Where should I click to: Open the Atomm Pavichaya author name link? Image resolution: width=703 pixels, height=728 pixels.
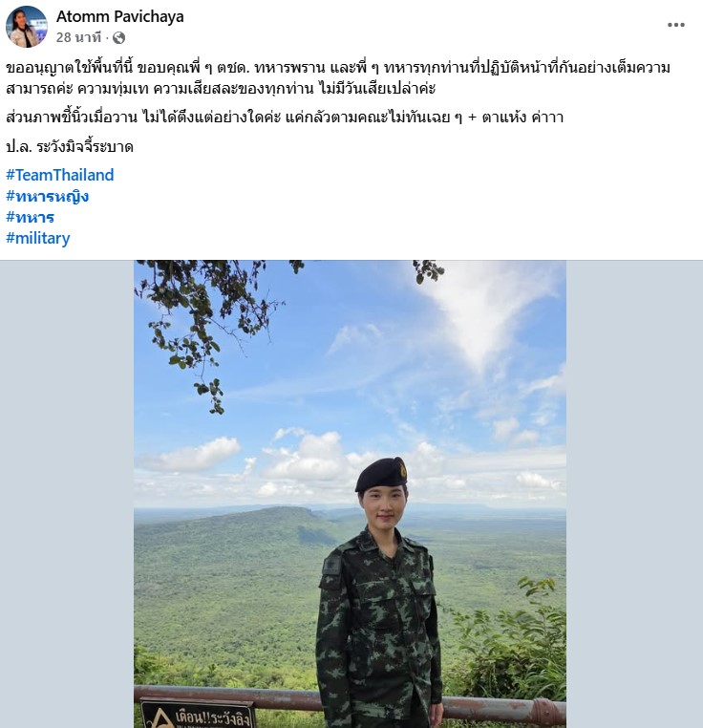(119, 16)
